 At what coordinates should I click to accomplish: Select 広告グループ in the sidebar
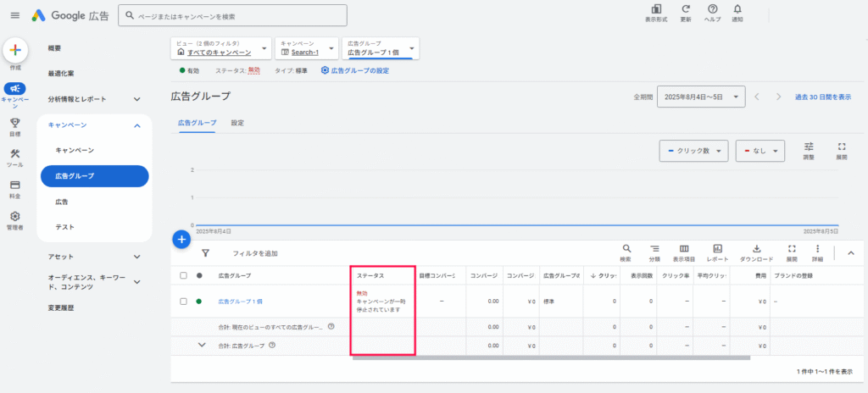tap(95, 176)
